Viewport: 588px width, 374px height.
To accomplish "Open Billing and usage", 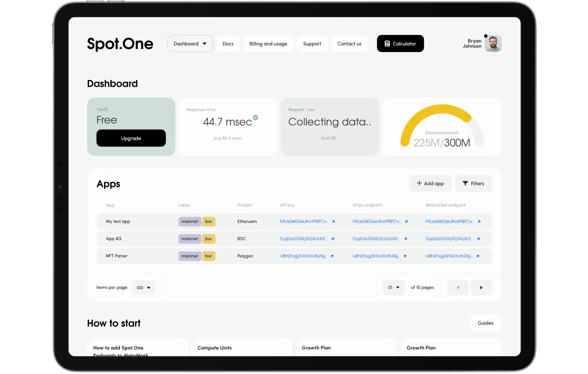I will point(268,44).
